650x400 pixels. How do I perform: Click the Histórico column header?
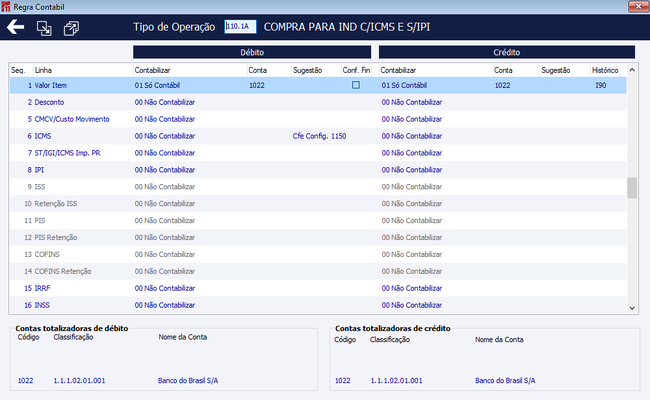point(605,70)
